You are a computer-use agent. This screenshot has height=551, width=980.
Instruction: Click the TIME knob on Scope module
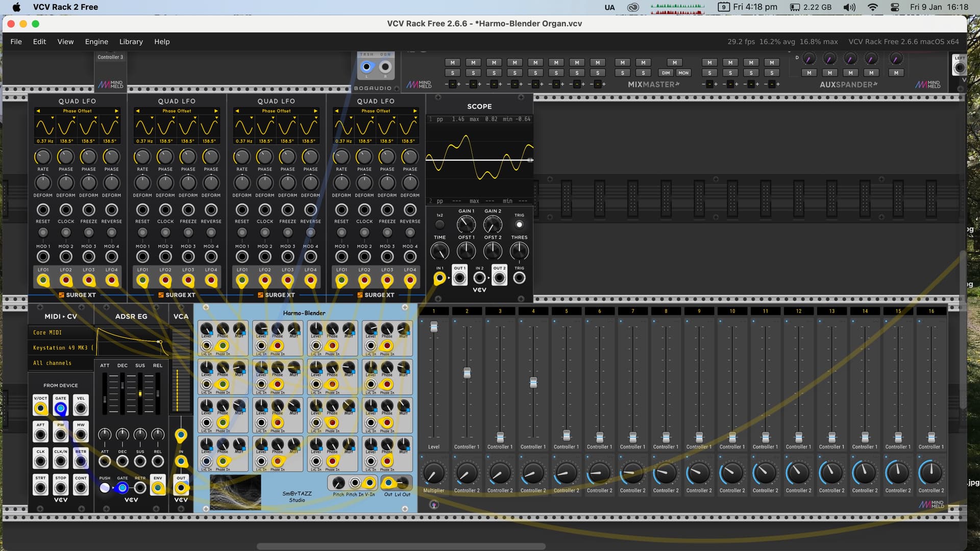(x=439, y=251)
